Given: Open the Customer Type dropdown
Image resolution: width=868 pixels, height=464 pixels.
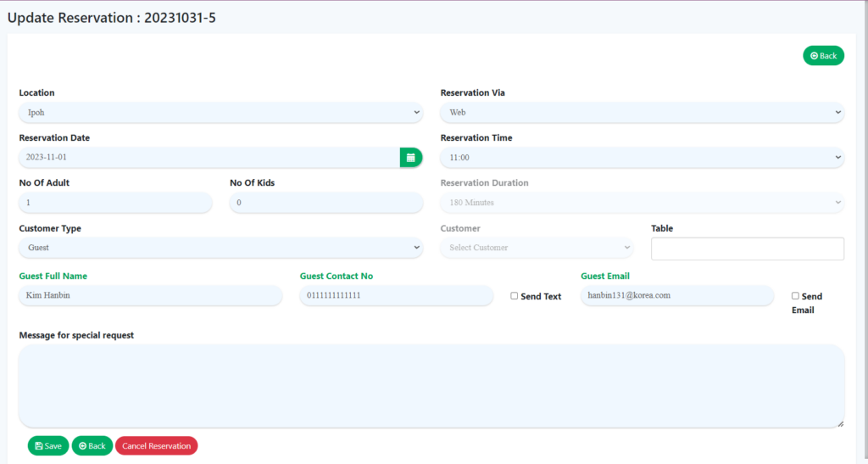Looking at the screenshot, I should (x=220, y=248).
